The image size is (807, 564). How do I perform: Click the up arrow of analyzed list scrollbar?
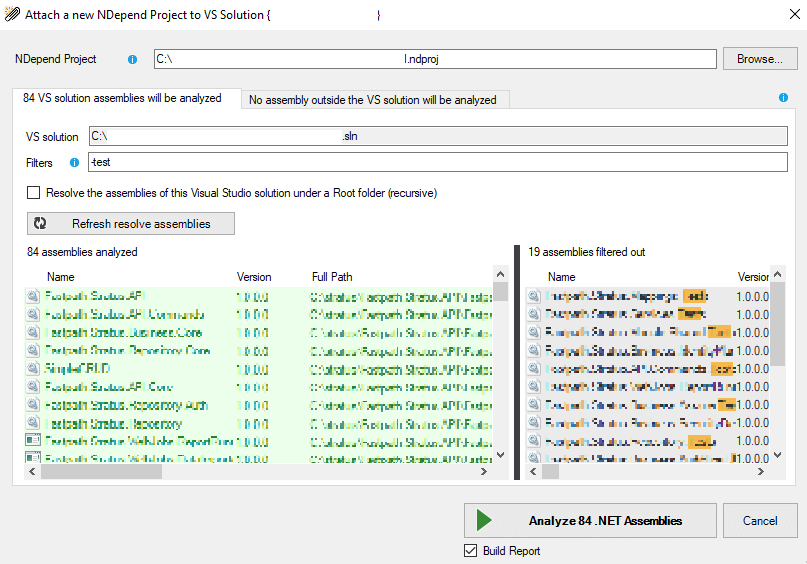click(500, 274)
